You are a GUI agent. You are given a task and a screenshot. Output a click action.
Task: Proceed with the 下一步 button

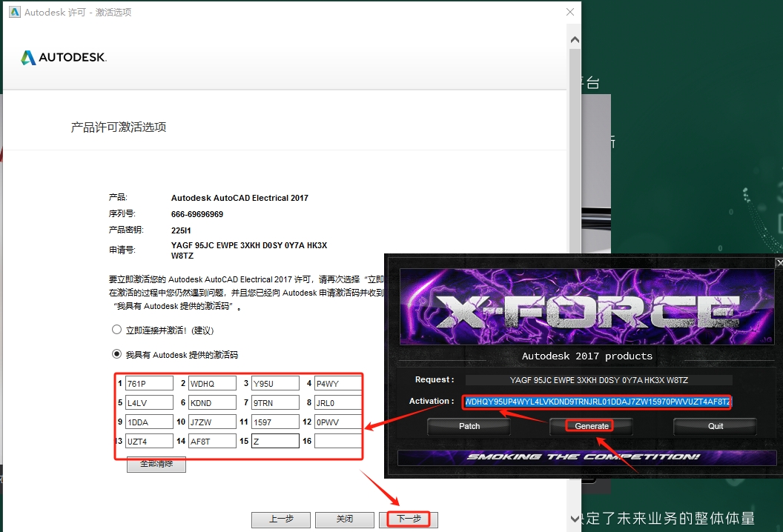coord(409,519)
